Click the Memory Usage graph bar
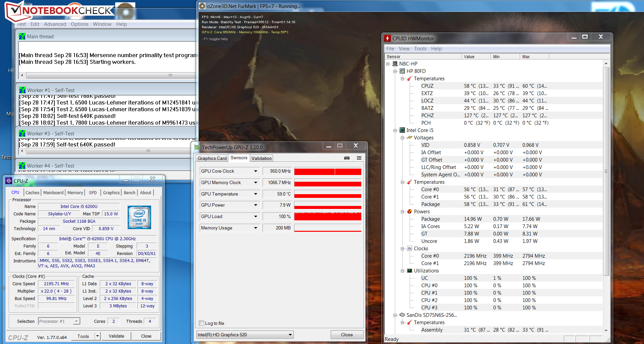The width and height of the screenshot is (644, 344). tap(328, 228)
